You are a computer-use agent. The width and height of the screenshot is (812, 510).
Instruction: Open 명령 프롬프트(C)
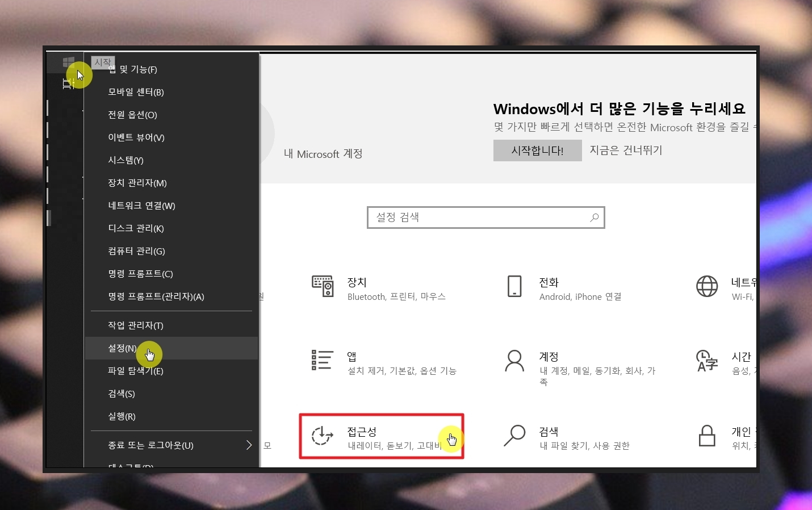pyautogui.click(x=140, y=274)
